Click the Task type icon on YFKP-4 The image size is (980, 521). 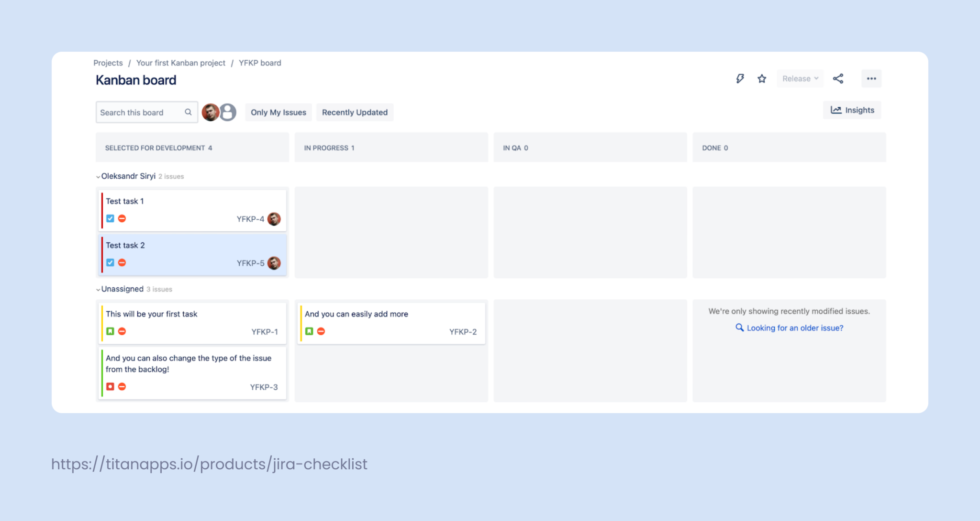[x=110, y=218]
